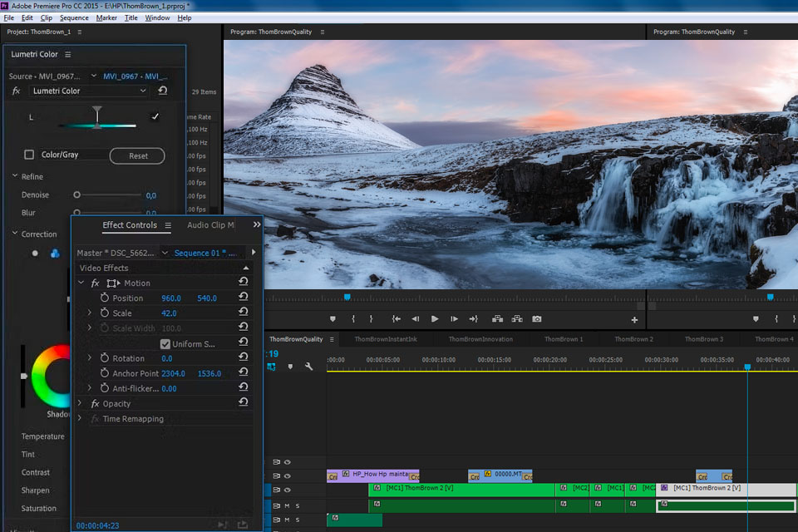
Task: Click the MVI_0967 sequence clip link
Action: (x=135, y=76)
